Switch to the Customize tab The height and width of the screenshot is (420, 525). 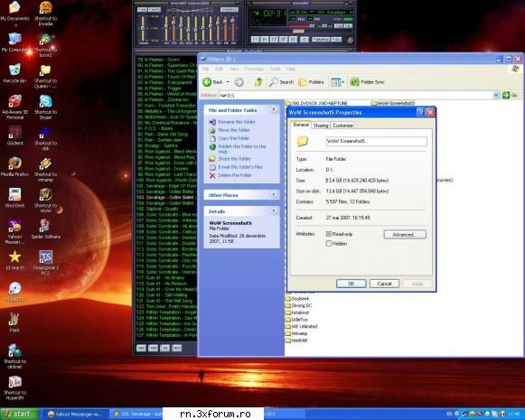point(342,126)
